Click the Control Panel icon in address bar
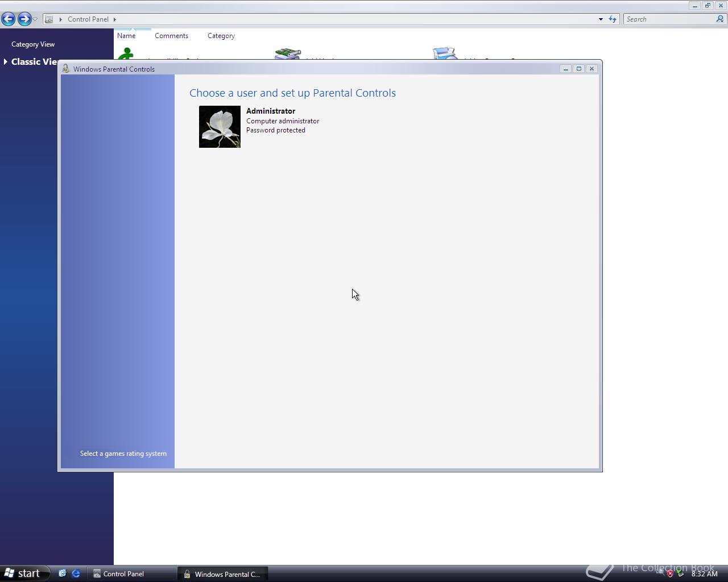The image size is (728, 582). click(x=49, y=19)
